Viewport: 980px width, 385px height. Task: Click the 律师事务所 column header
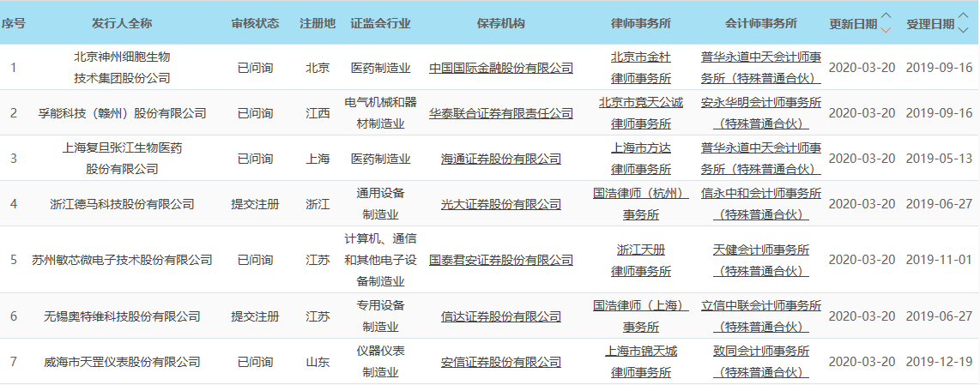pos(641,24)
